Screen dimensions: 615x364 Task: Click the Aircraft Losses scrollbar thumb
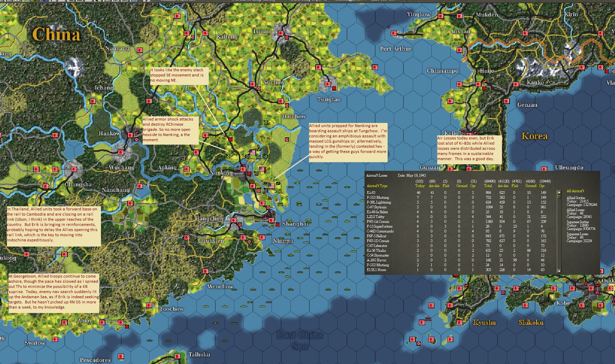[x=559, y=197]
